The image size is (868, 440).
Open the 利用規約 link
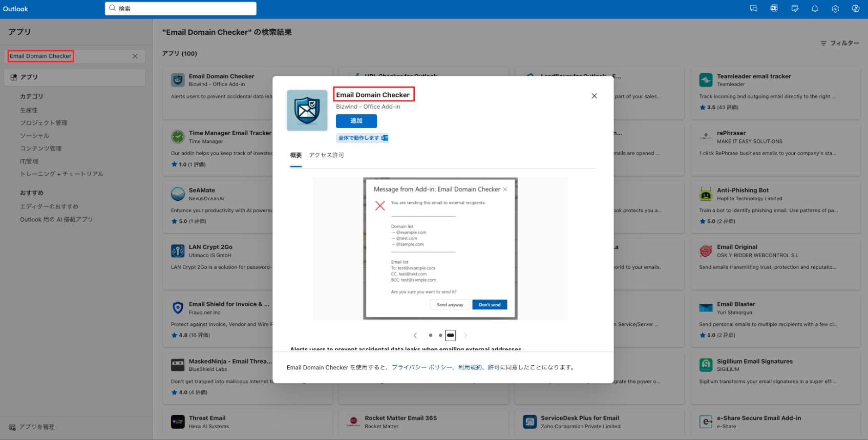click(x=470, y=367)
